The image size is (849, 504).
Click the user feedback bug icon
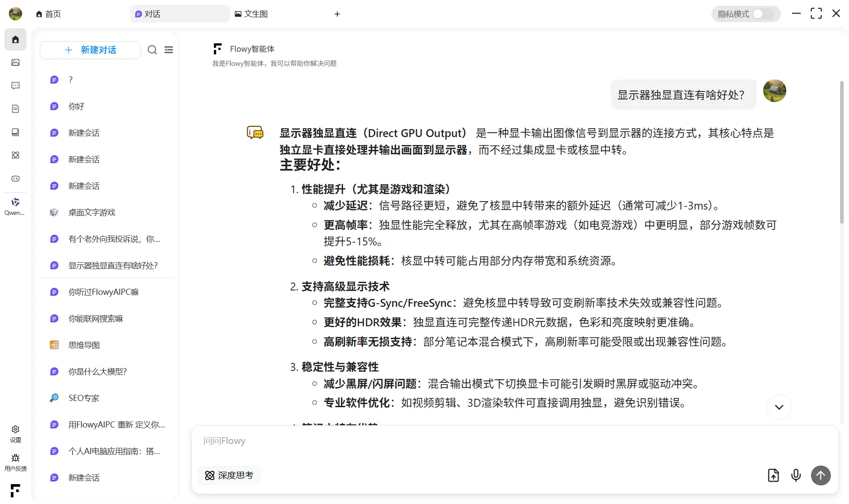point(15,462)
